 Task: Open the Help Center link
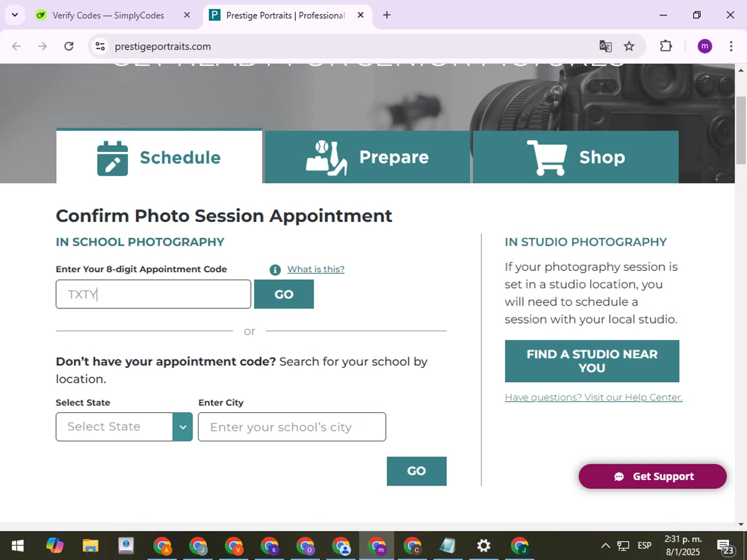[x=594, y=397]
